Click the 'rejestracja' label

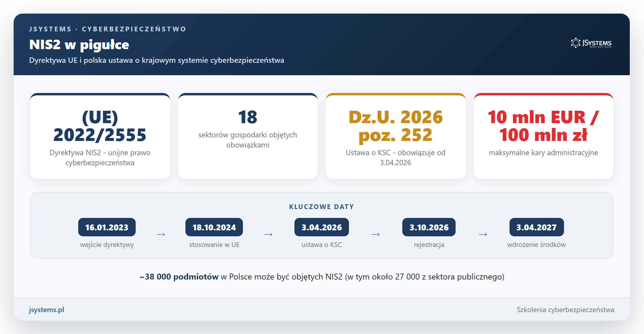tap(429, 245)
